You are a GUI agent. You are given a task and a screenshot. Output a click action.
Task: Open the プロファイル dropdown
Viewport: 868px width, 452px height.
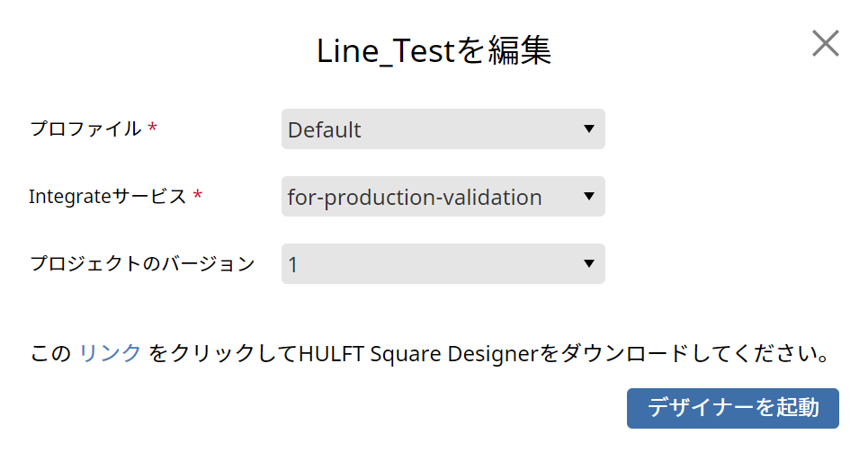point(443,129)
